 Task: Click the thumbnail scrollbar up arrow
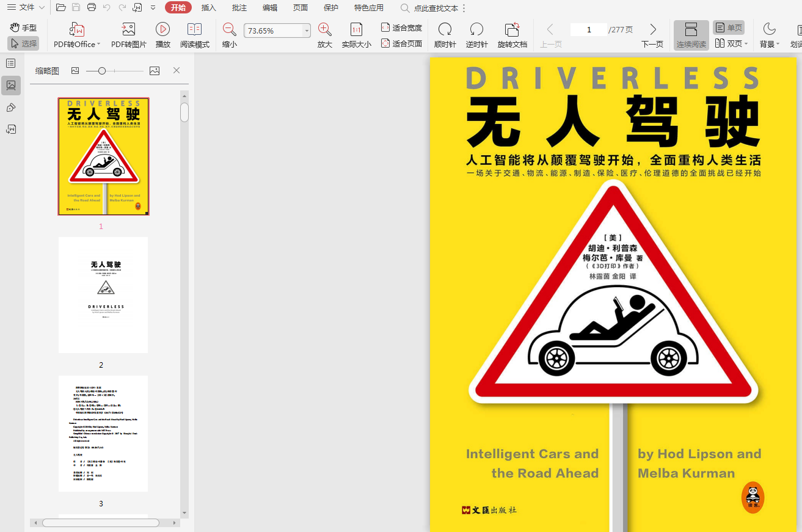click(184, 95)
